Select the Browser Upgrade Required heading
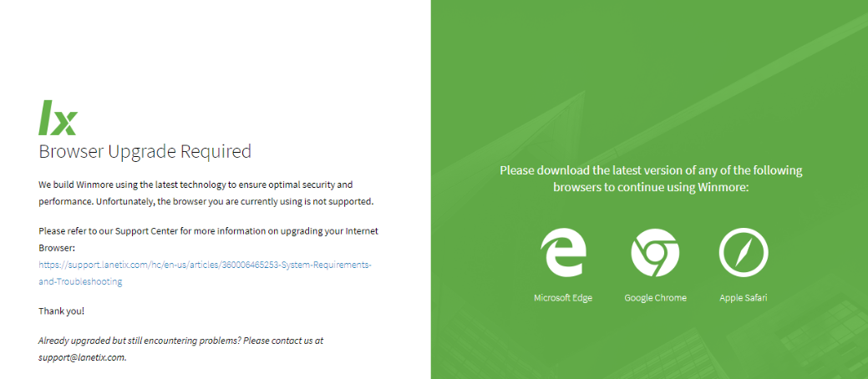 (x=145, y=151)
